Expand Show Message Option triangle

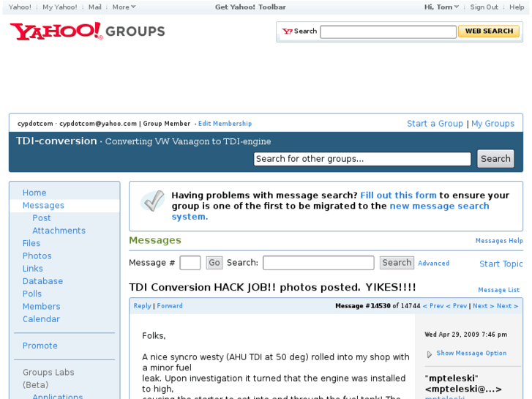[430, 354]
